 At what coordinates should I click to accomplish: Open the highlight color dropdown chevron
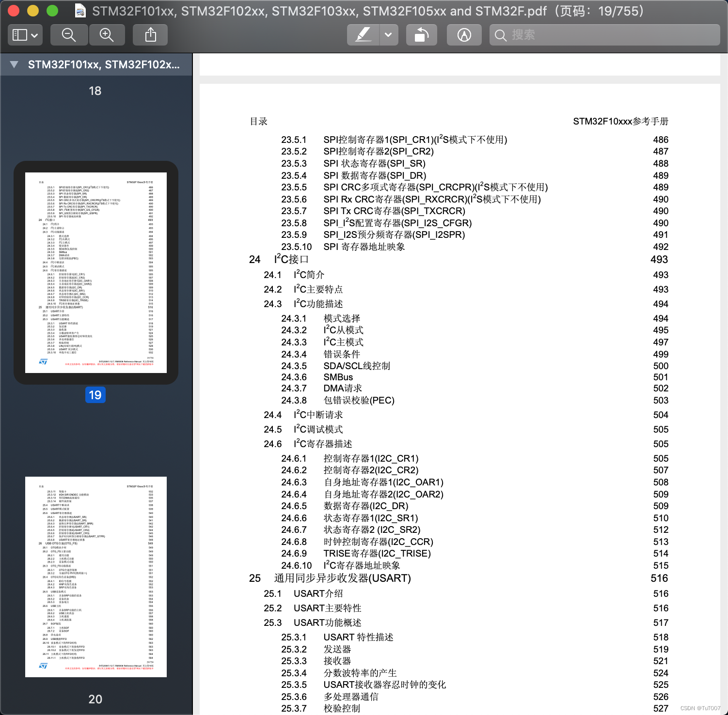387,34
